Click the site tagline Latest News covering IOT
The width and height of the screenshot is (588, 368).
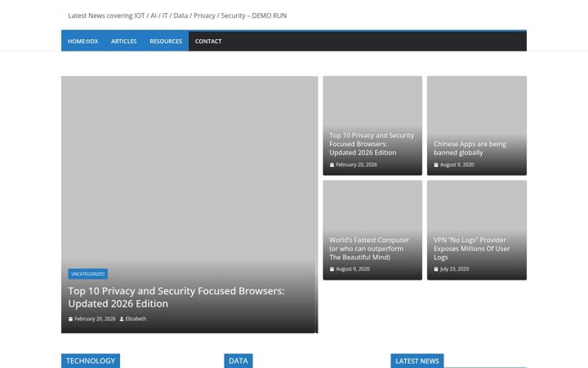[177, 16]
